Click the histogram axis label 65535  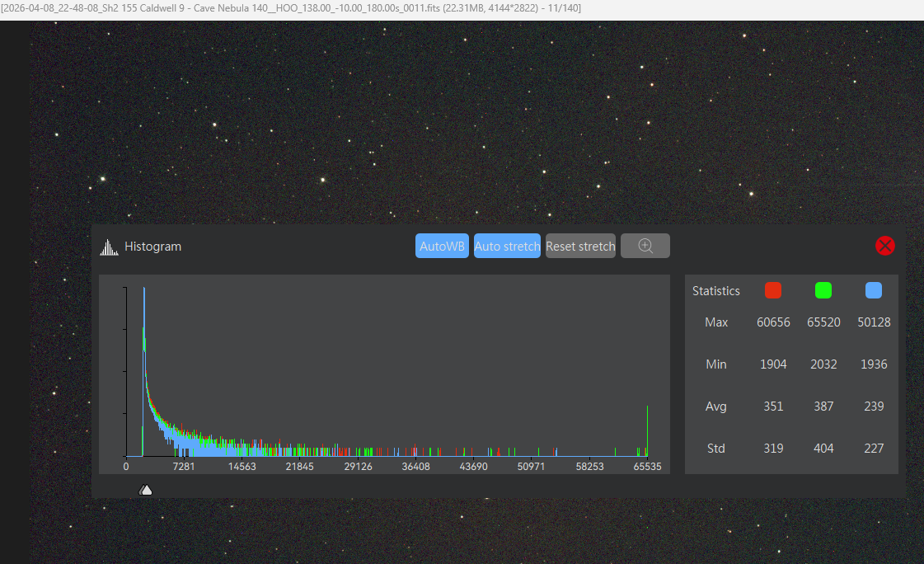coord(648,467)
